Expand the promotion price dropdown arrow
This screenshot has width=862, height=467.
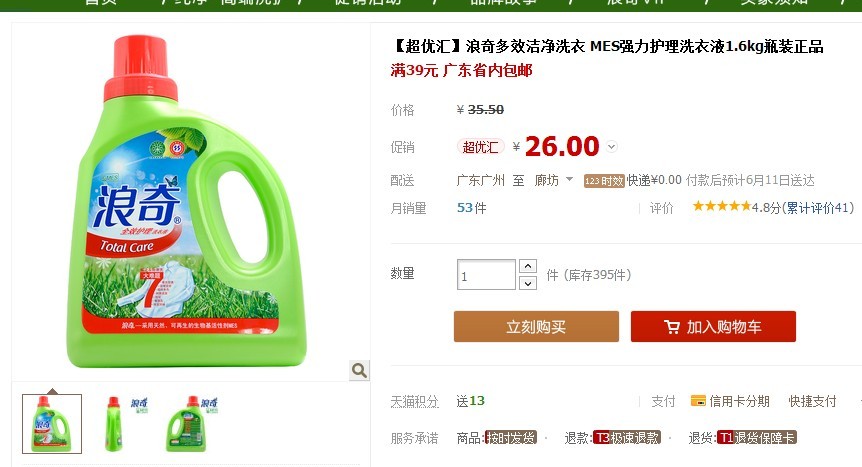pos(612,147)
